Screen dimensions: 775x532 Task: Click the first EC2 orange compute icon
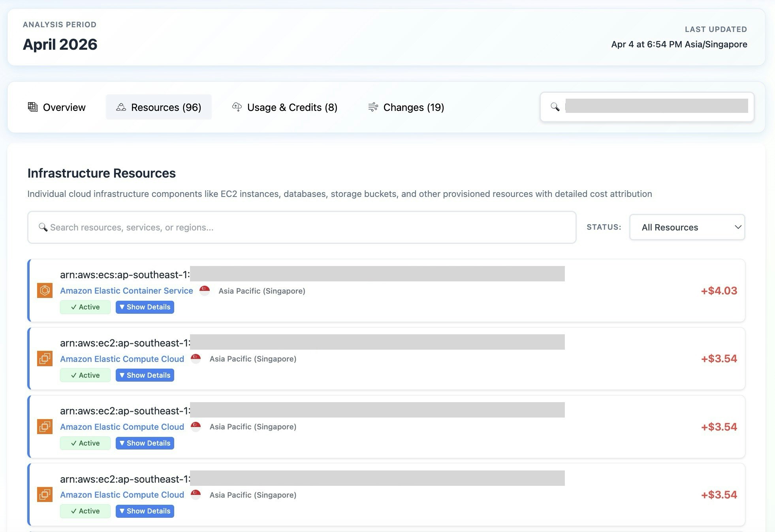pos(45,359)
